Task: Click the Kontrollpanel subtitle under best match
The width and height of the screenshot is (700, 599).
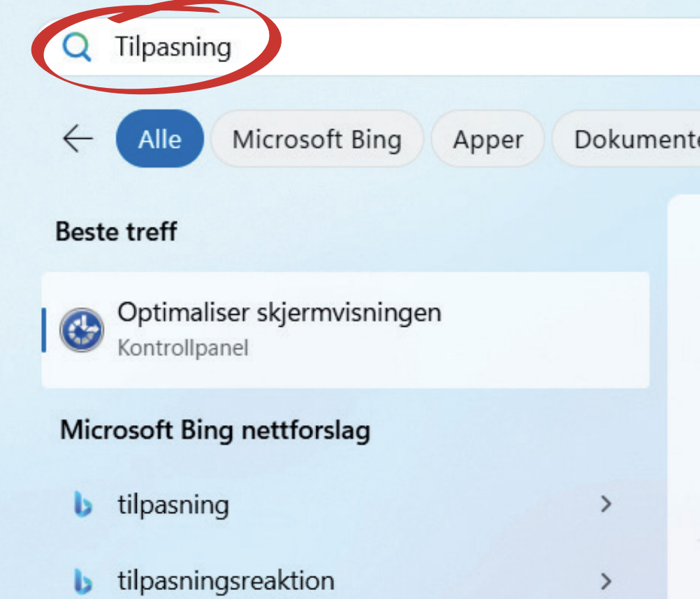Action: pyautogui.click(x=182, y=348)
